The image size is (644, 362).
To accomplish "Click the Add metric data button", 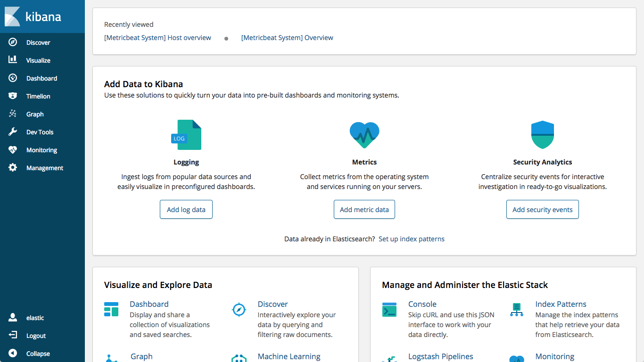I will click(x=364, y=210).
